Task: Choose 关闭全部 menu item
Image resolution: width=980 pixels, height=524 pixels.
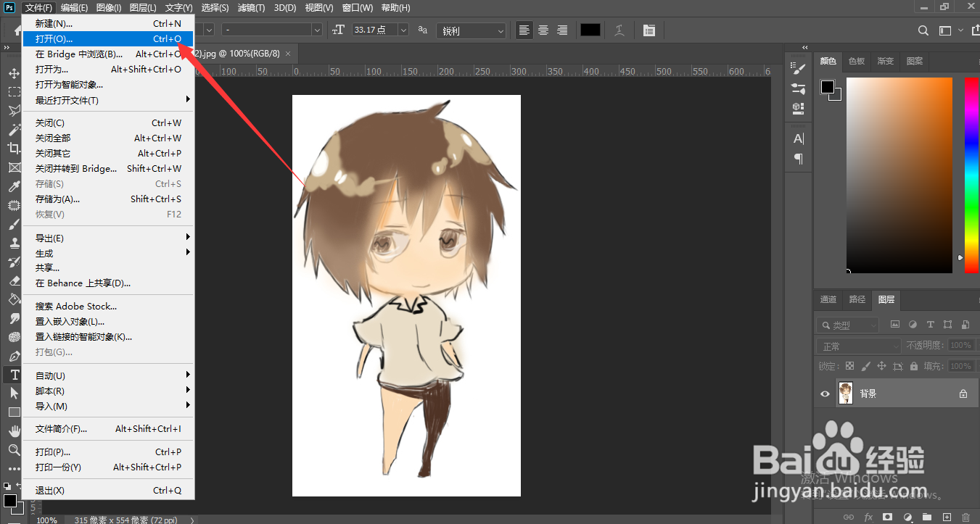Action: [x=109, y=138]
